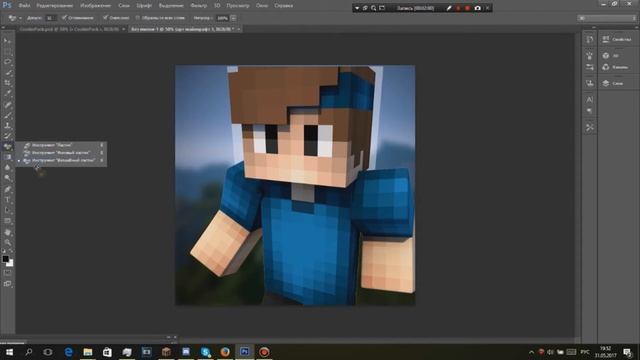Open the Character panel icon
Image resolution: width=640 pixels, height=360 pixels.
[589, 99]
